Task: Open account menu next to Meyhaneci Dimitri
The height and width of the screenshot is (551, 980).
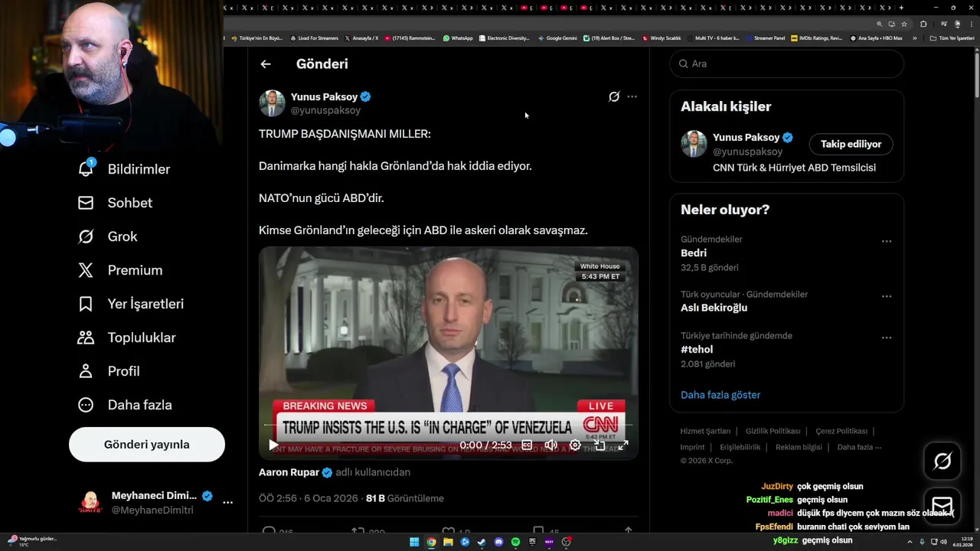Action: click(x=227, y=503)
